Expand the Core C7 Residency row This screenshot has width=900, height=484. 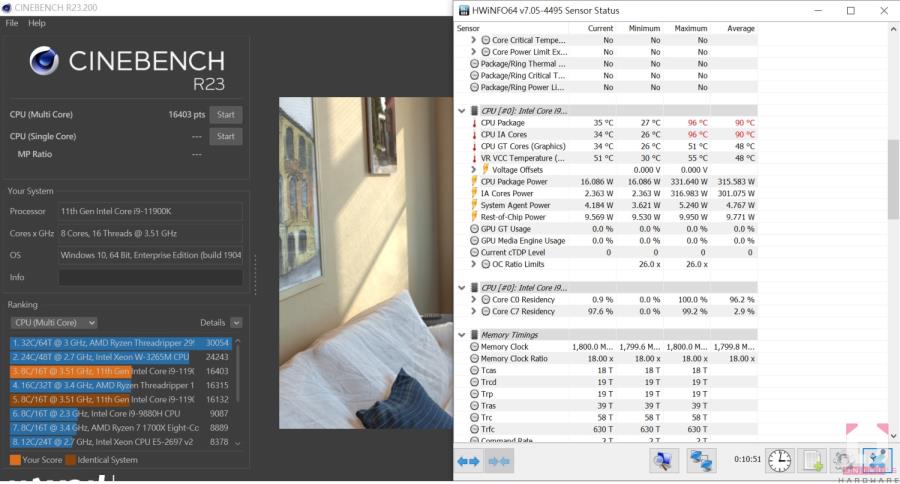pos(474,311)
